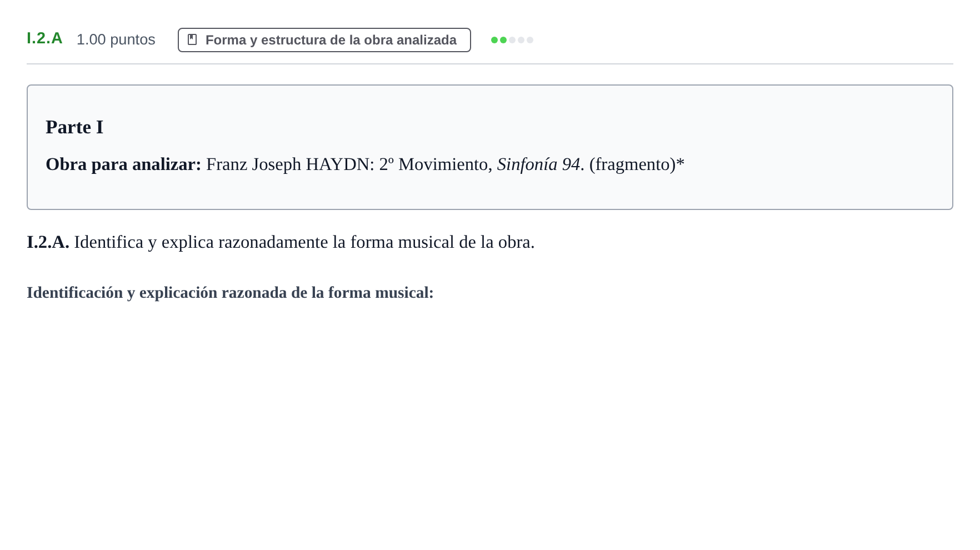Select the third gray difficulty dot
Viewport: 980px width, 550px height.
tap(512, 40)
